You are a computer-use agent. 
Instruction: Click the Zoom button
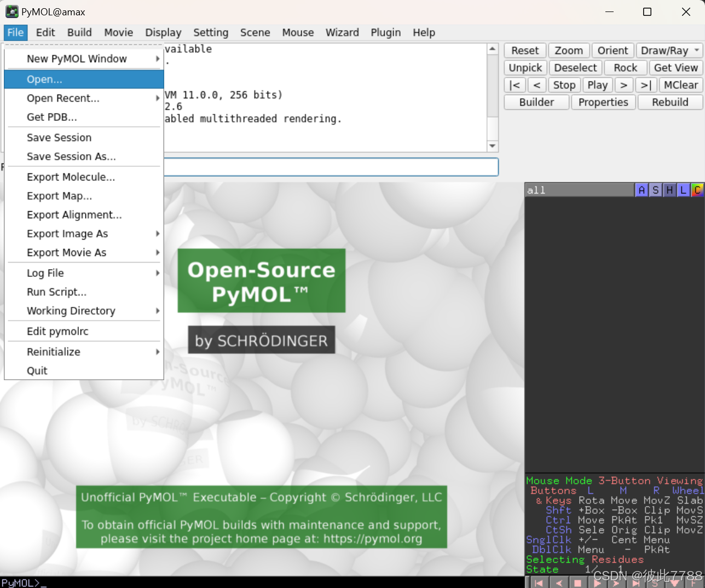point(569,50)
